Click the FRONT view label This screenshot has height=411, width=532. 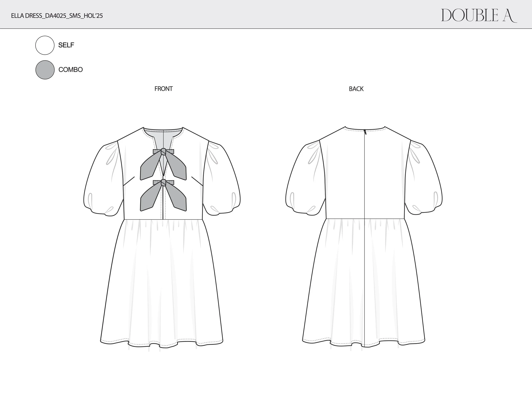(x=163, y=89)
